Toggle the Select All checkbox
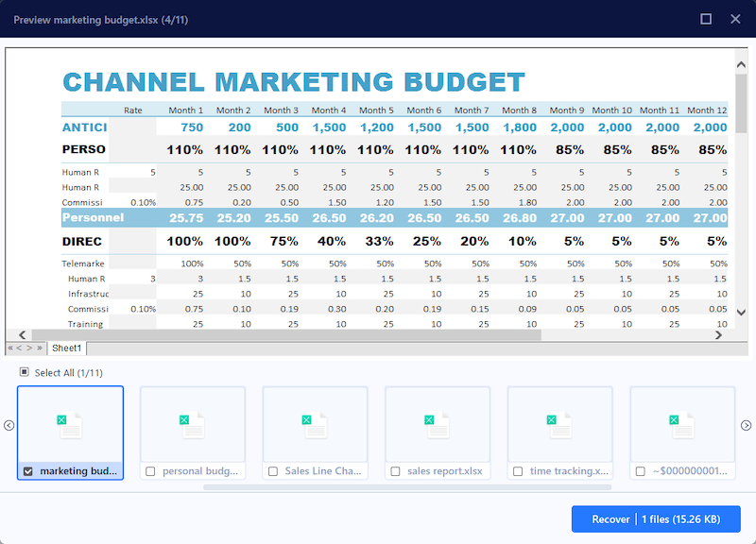 pos(24,372)
